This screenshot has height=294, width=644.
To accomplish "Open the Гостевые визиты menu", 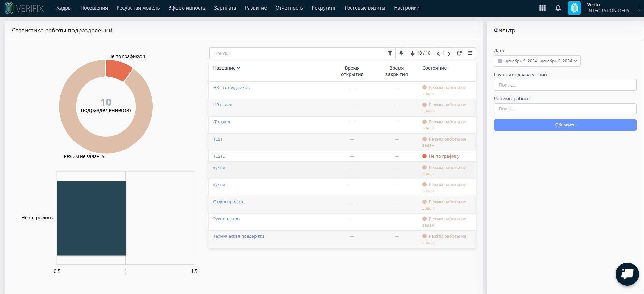I will (x=365, y=8).
